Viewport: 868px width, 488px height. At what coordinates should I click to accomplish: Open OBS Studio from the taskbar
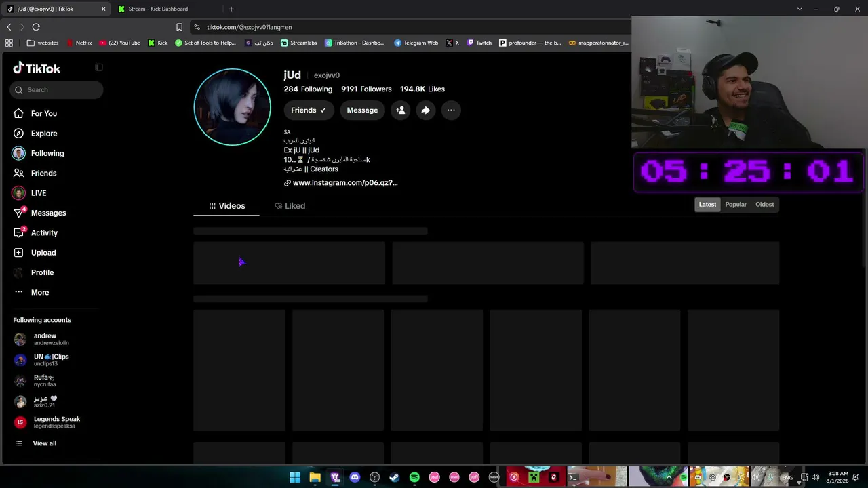click(x=374, y=477)
